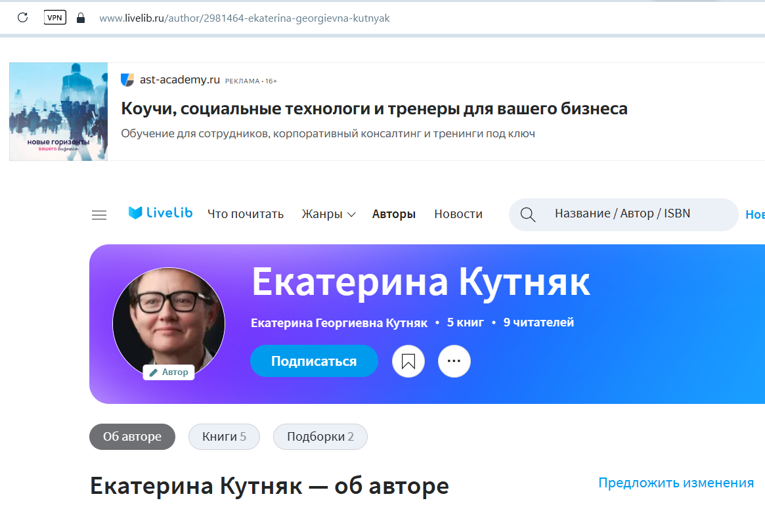Click 'Предложить изменения' link
Screen dimensions: 765x532
click(676, 483)
